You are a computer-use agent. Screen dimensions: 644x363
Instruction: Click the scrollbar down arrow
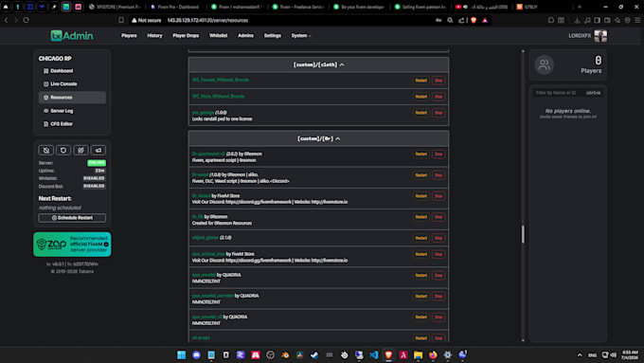coord(523,340)
